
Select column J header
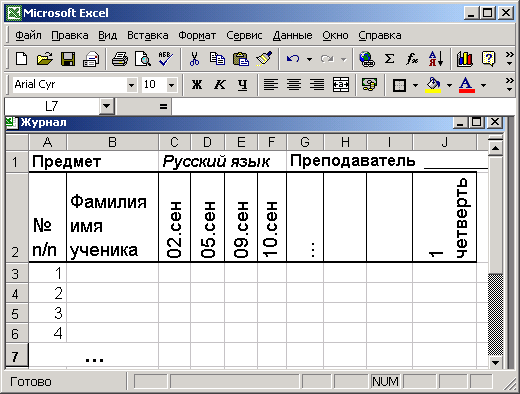click(x=444, y=142)
